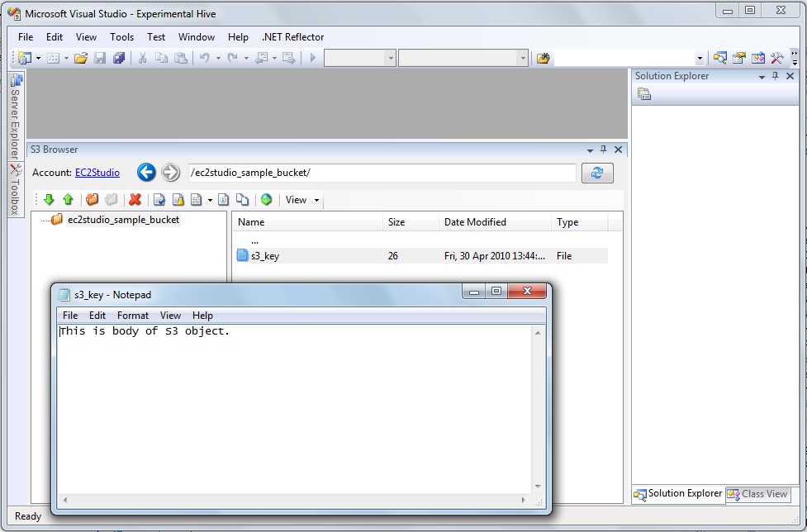Click the text document icon in S3 toolbar

[196, 200]
